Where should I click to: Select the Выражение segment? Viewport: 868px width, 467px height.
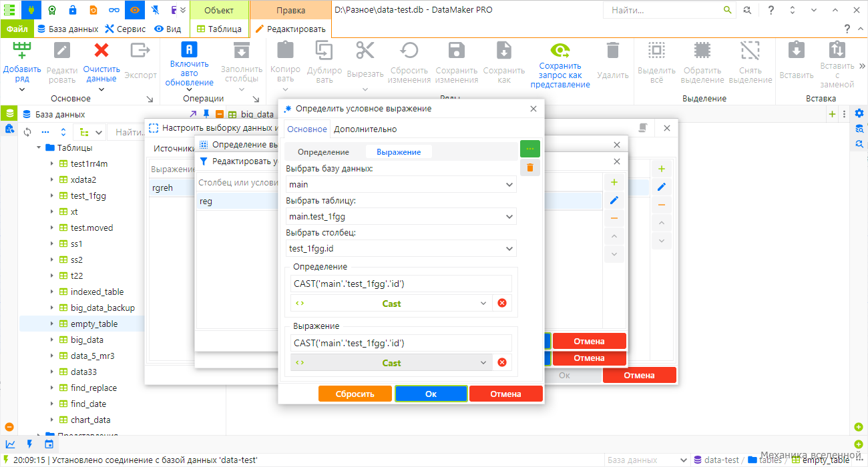click(x=399, y=151)
